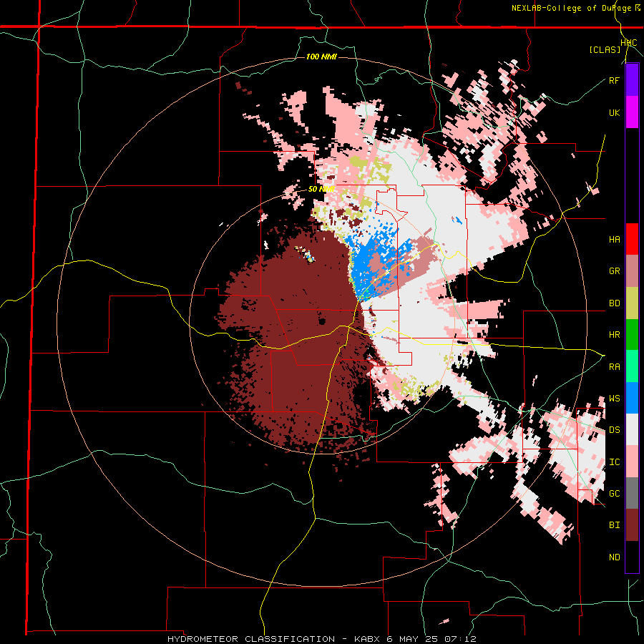Click the 'HA' legend label text
Image resolution: width=644 pixels, height=644 pixels.
pos(614,240)
